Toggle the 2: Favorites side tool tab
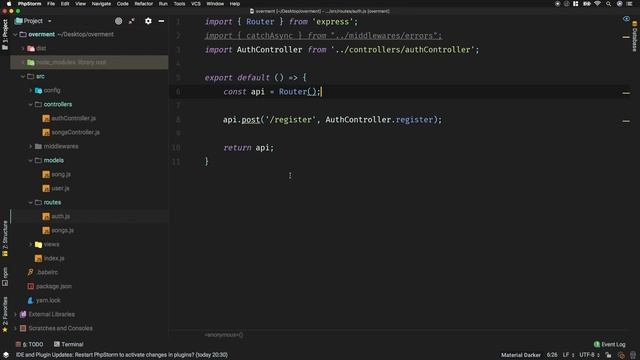This screenshot has height=360, width=640. (x=5, y=314)
